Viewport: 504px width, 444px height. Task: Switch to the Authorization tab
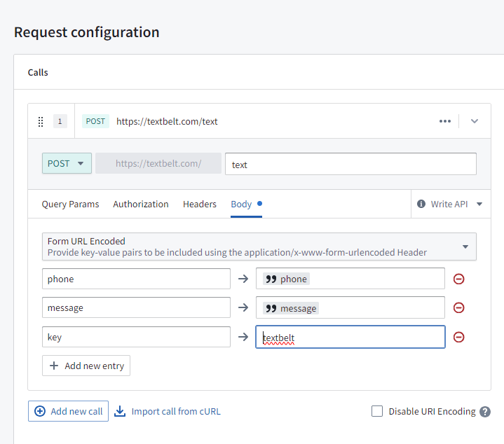[141, 204]
